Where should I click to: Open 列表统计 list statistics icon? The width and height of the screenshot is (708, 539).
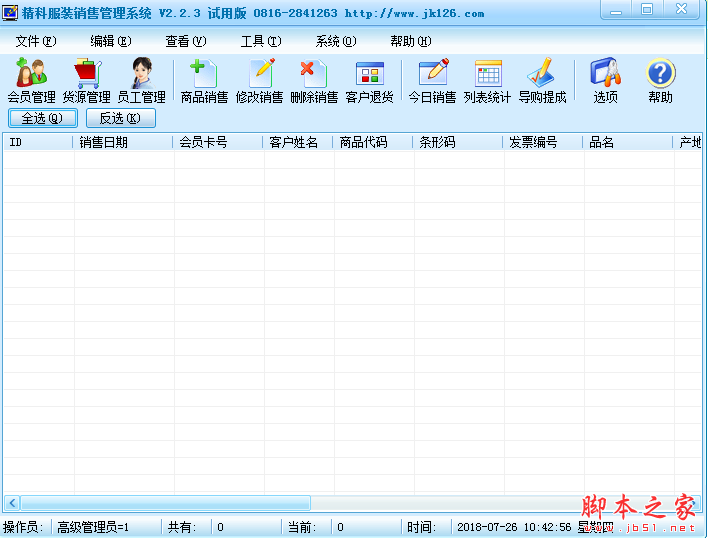point(487,80)
